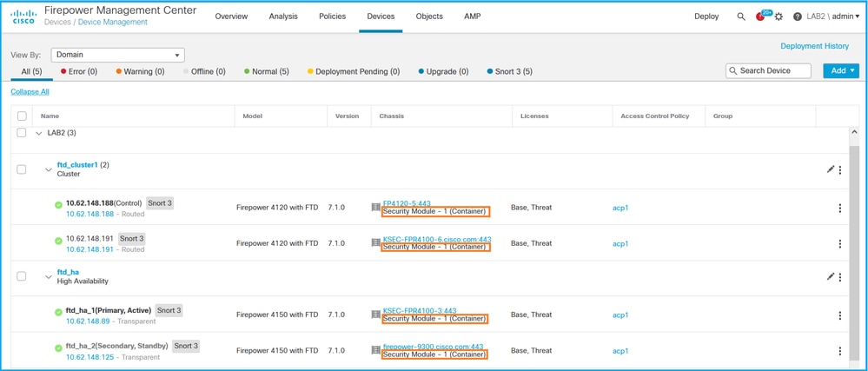Open the 10.62.148.125 address link

coord(89,357)
